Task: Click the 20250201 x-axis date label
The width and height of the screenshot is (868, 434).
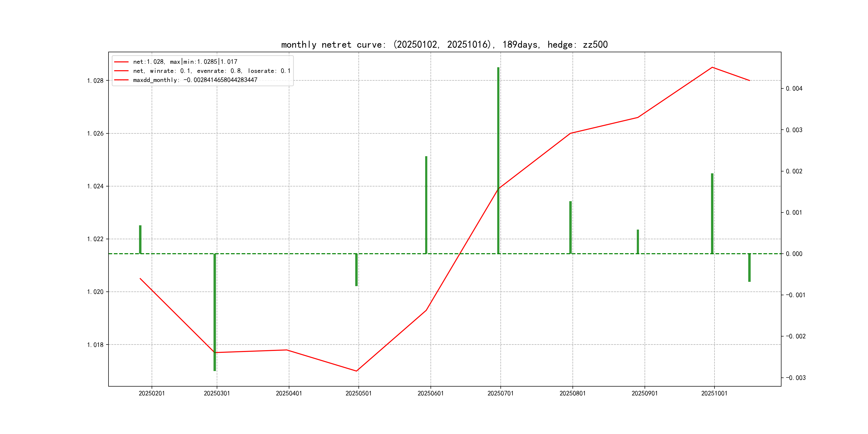Action: [152, 393]
